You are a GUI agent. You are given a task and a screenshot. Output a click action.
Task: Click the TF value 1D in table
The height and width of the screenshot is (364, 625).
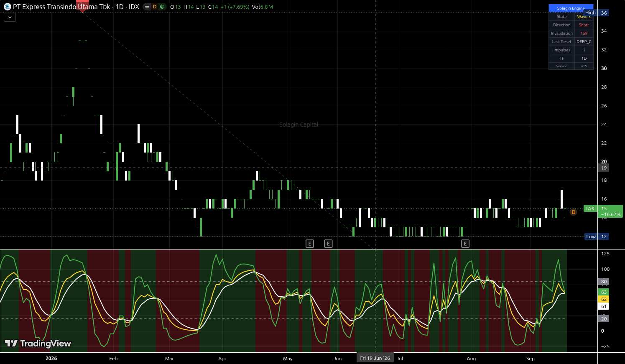584,59
